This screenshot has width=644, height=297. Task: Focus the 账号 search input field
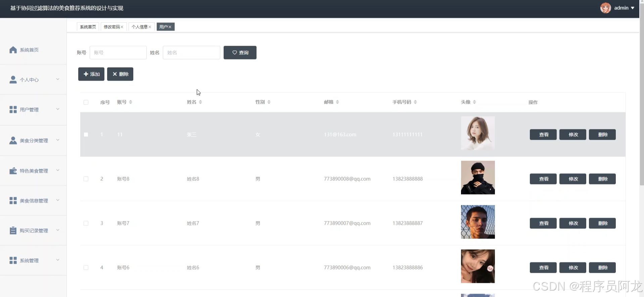[x=118, y=52]
